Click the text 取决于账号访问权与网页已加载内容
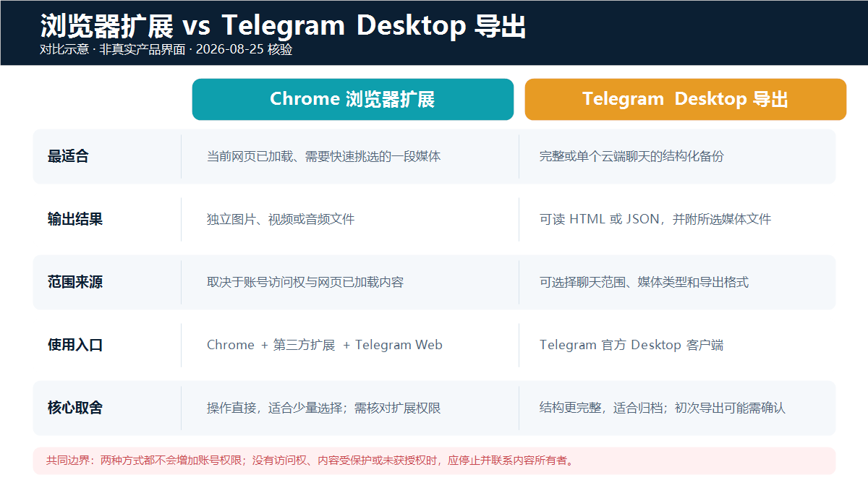The height and width of the screenshot is (488, 868). pyautogui.click(x=305, y=282)
